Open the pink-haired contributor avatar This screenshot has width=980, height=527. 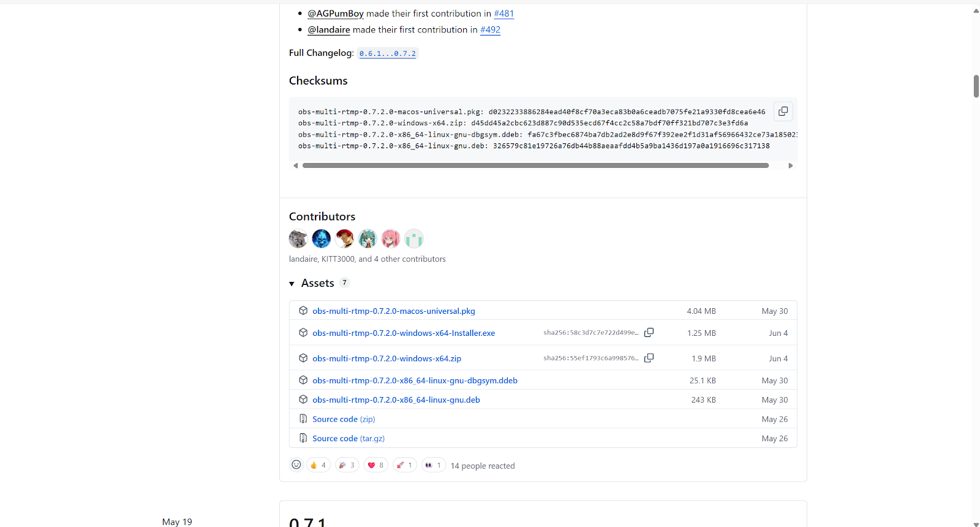pyautogui.click(x=391, y=238)
